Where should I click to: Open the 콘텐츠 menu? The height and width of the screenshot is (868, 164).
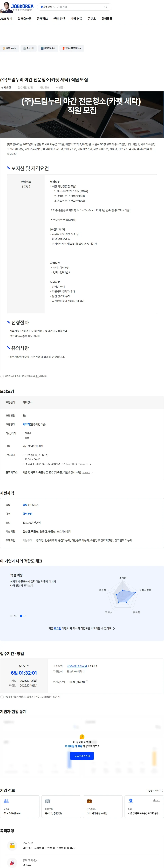coord(92,19)
